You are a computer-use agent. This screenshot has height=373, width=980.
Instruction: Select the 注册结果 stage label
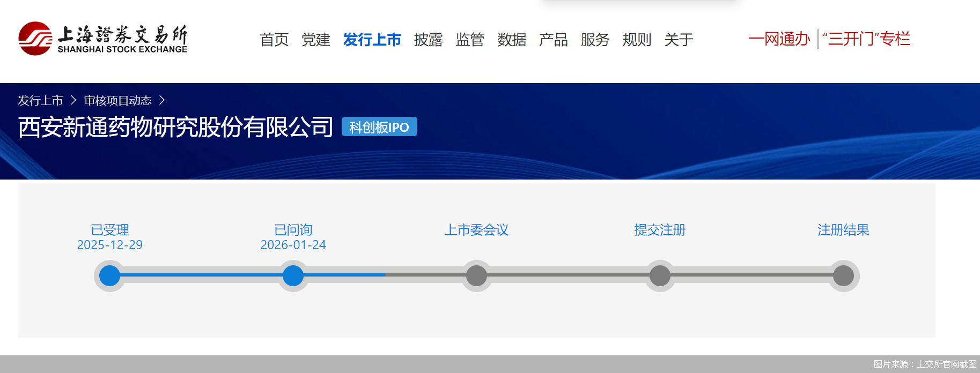point(843,230)
